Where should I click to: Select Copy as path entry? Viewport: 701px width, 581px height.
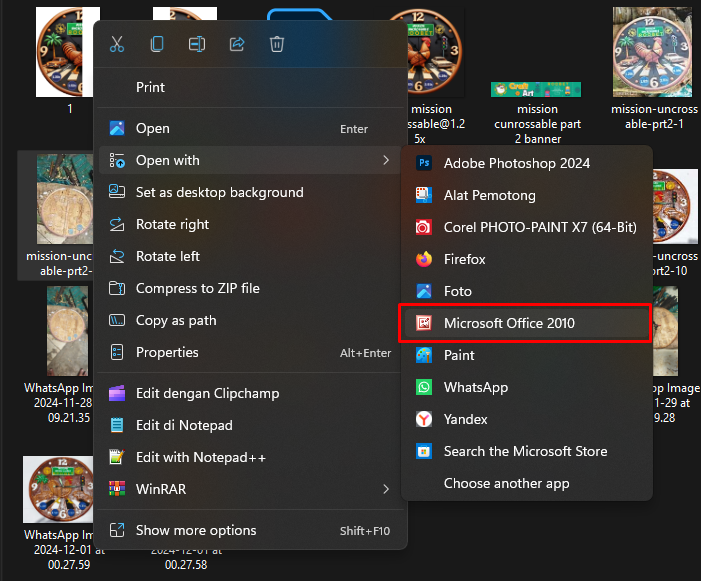click(250, 320)
